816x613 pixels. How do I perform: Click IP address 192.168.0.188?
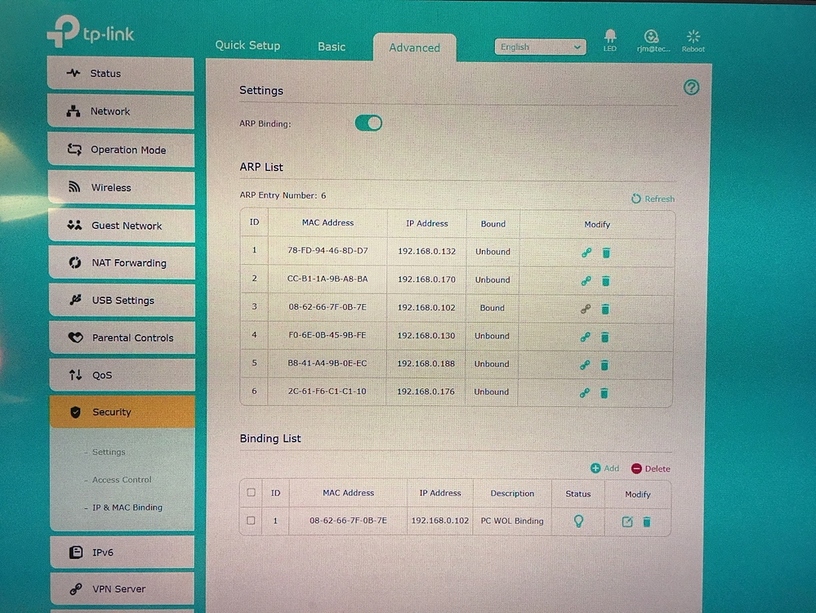pyautogui.click(x=426, y=364)
